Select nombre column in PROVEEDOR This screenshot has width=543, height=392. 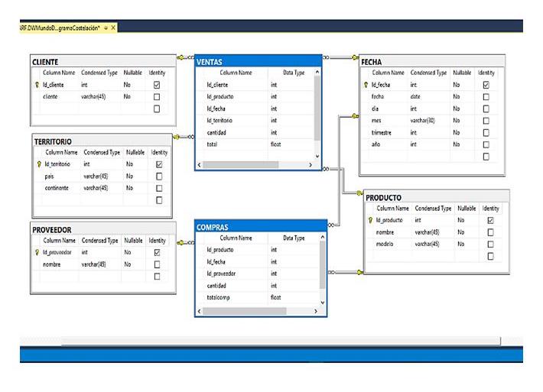100,264
